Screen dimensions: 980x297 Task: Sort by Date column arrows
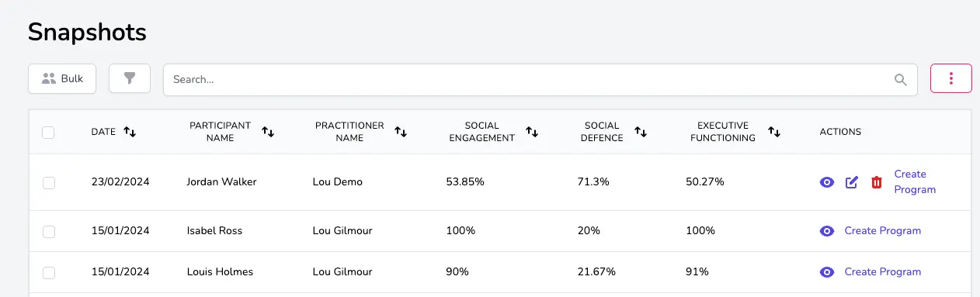click(130, 132)
